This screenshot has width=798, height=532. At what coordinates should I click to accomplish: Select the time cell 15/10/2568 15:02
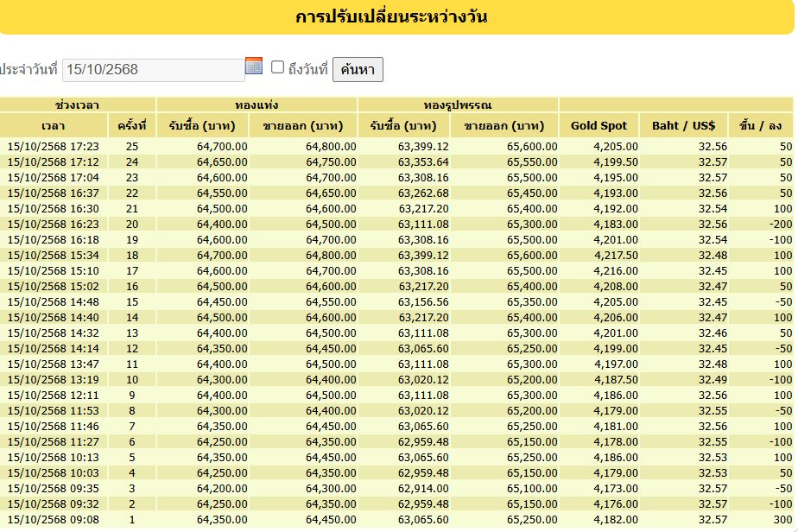tap(54, 286)
